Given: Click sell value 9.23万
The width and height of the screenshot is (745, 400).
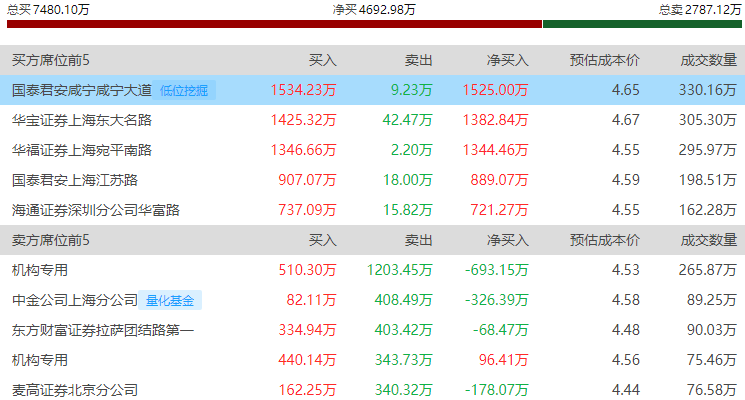Looking at the screenshot, I should pyautogui.click(x=411, y=90).
